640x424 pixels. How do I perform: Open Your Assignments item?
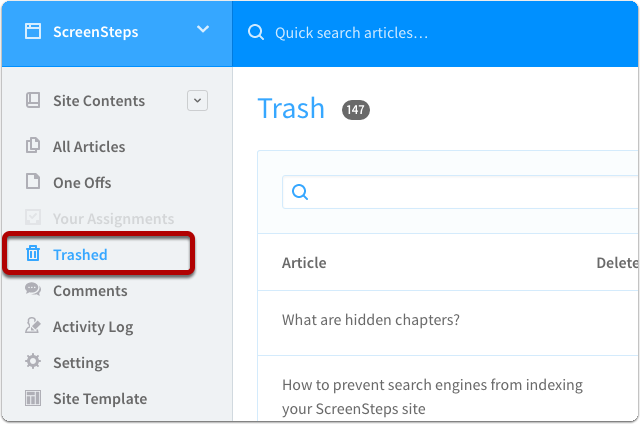coord(113,219)
